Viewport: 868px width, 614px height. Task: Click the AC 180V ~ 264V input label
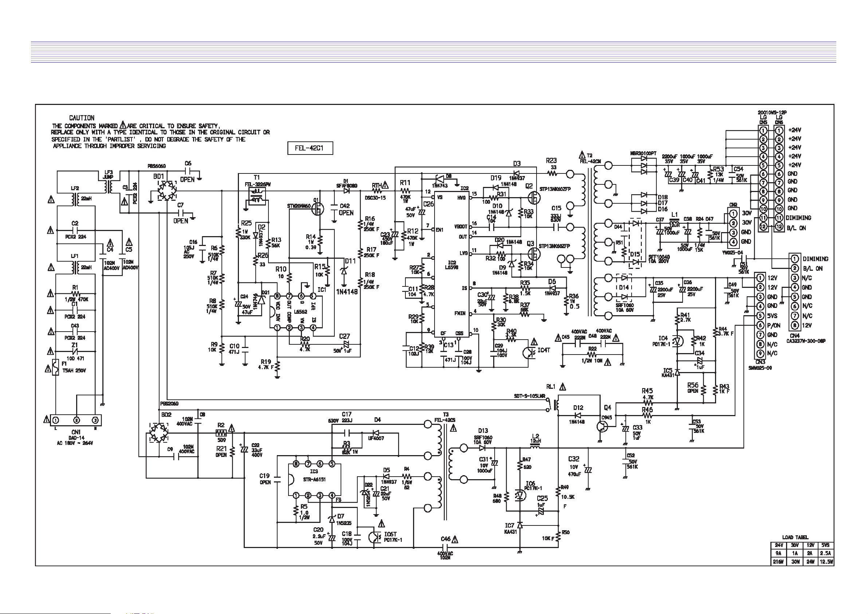tap(75, 443)
